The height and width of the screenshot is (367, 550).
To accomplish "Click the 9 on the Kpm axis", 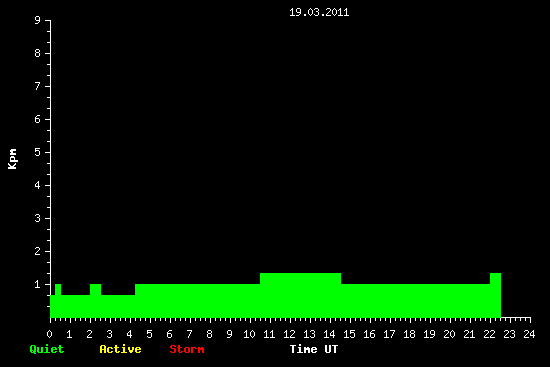I will (38, 20).
